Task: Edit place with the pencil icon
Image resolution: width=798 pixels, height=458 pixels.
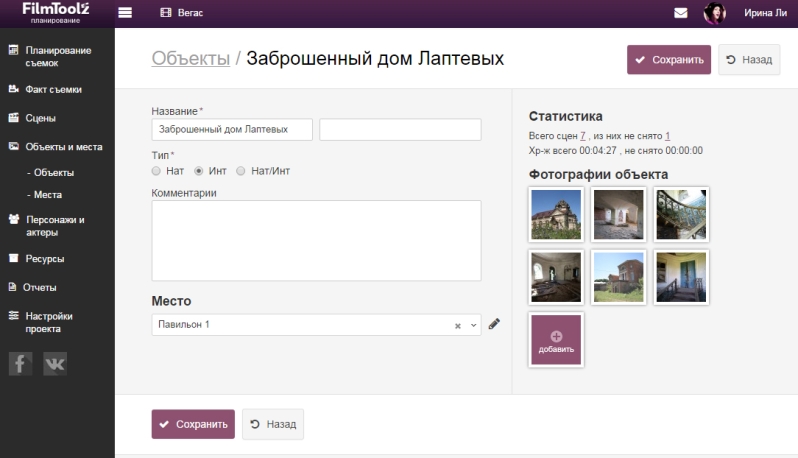Action: click(494, 324)
